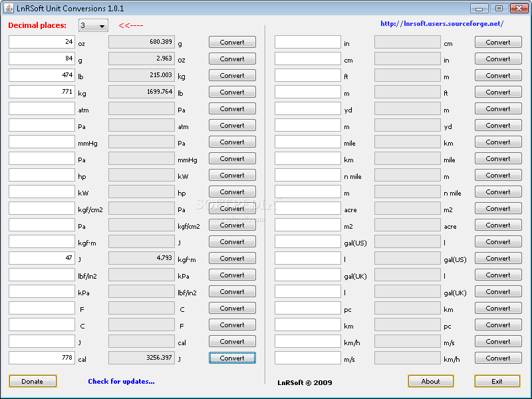Focus the km/h input field
The height and width of the screenshot is (399, 532).
point(308,341)
